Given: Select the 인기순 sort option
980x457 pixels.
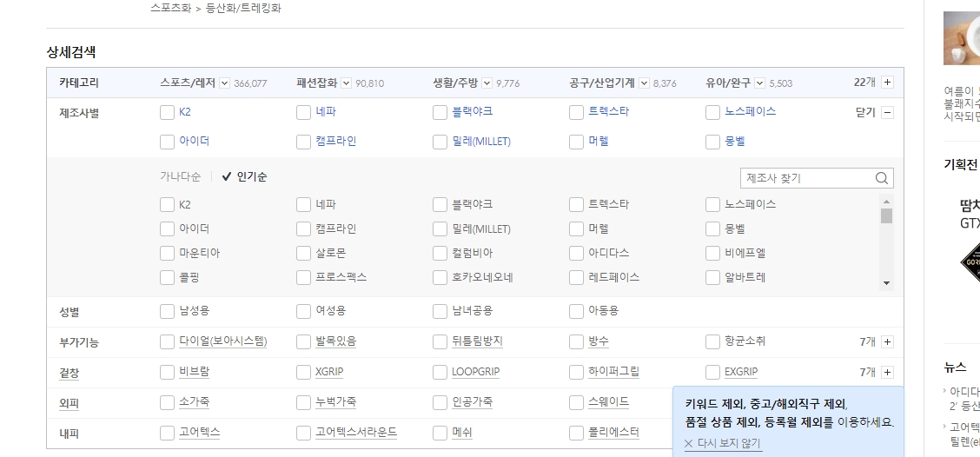Looking at the screenshot, I should pyautogui.click(x=244, y=177).
